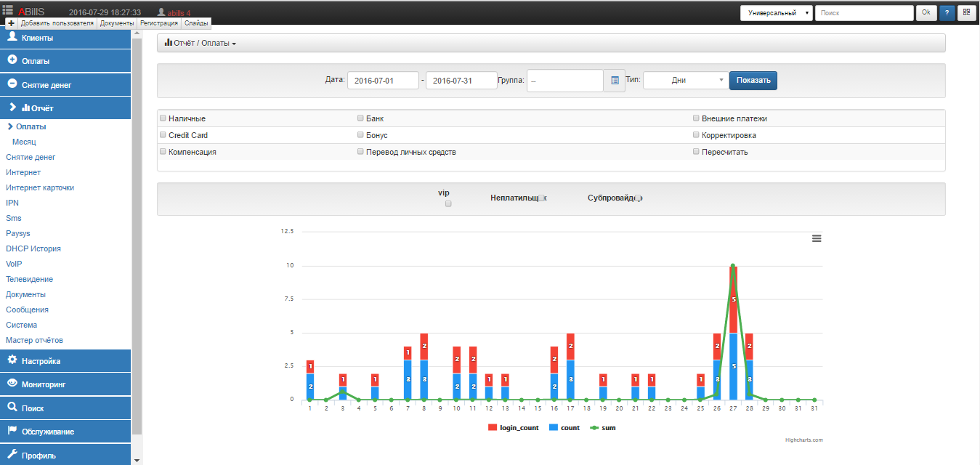Open the group list icon next to Группа field
Image resolution: width=980 pixels, height=465 pixels.
[615, 81]
